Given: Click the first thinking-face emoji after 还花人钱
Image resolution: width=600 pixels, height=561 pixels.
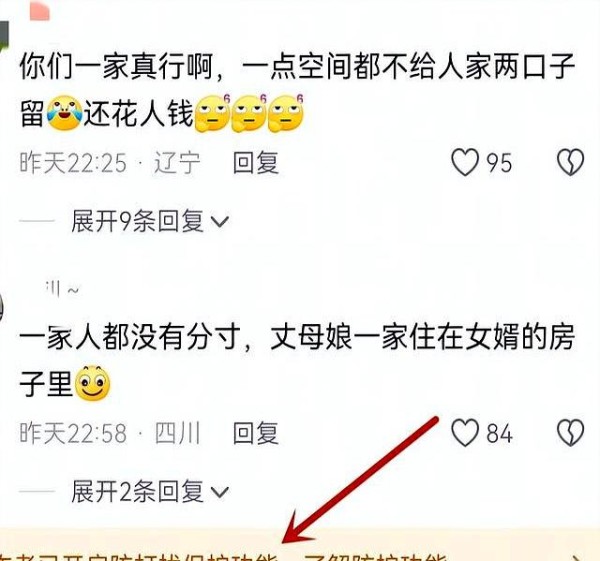Looking at the screenshot, I should [x=213, y=113].
